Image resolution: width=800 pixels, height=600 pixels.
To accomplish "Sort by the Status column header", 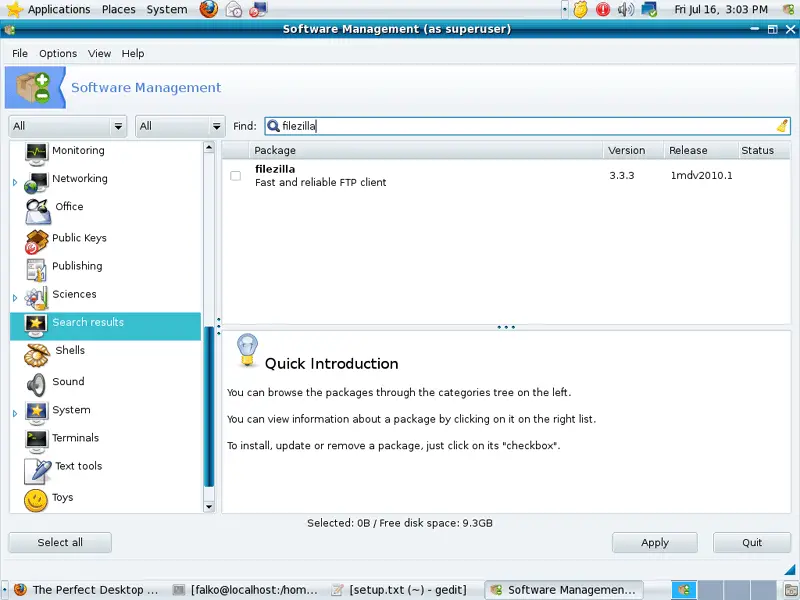I will tap(763, 150).
